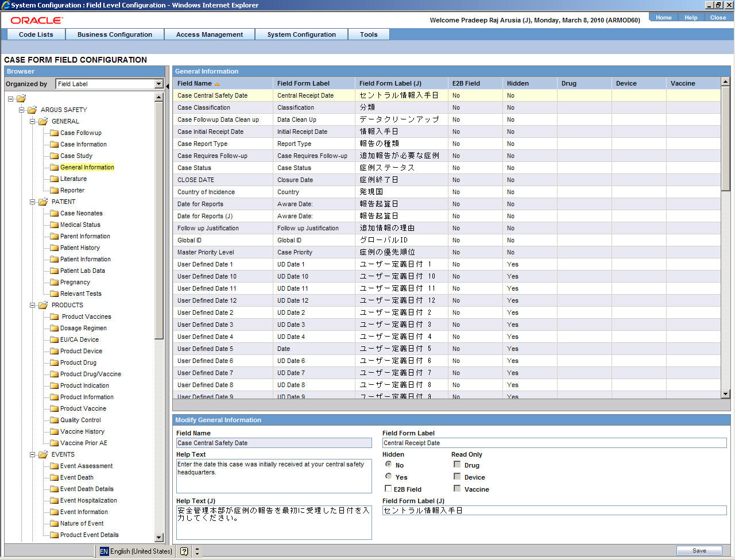Click the Field Name ascending sort arrow
Screen dimensions: 735x560
pos(217,84)
